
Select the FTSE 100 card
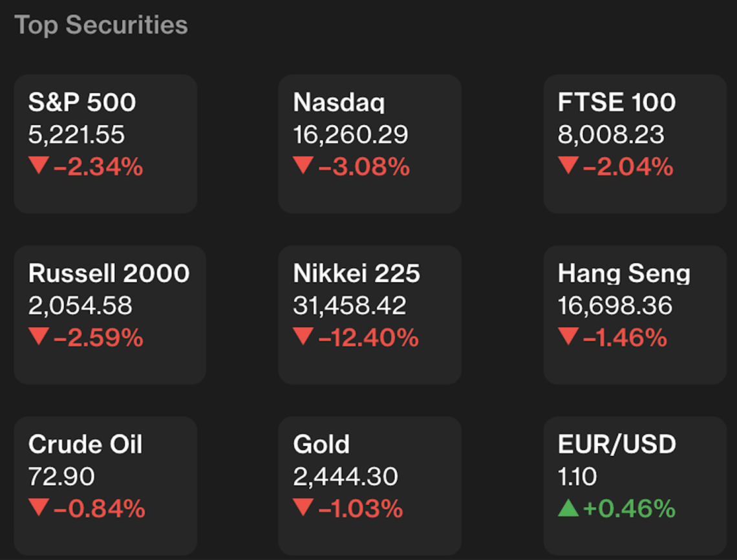click(634, 144)
